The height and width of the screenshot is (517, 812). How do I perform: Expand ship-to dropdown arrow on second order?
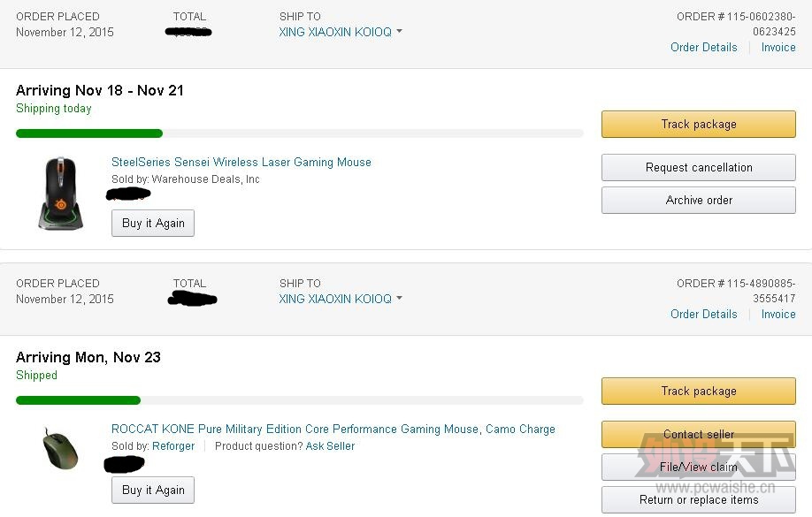(400, 299)
